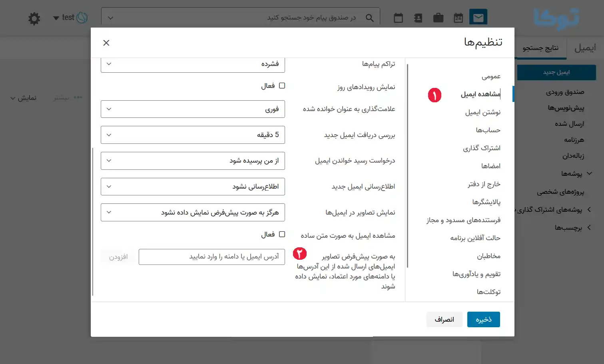The image size is (604, 364).
Task: Open اطلاع‌رسانی ایمیل جدید dropdown
Action: click(x=193, y=187)
